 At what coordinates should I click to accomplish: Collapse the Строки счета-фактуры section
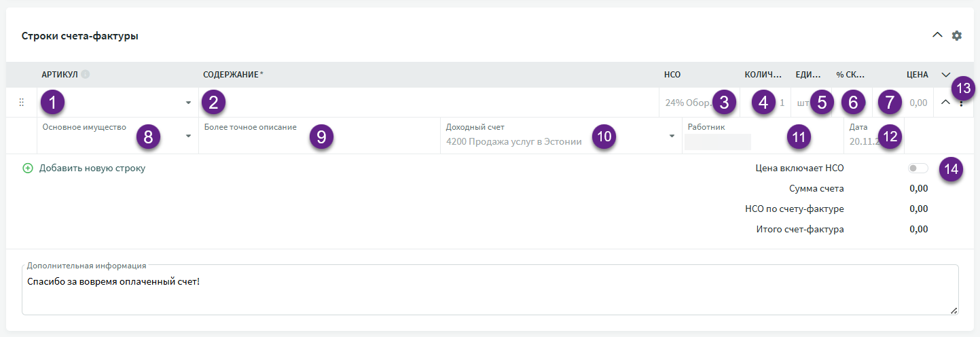(937, 35)
